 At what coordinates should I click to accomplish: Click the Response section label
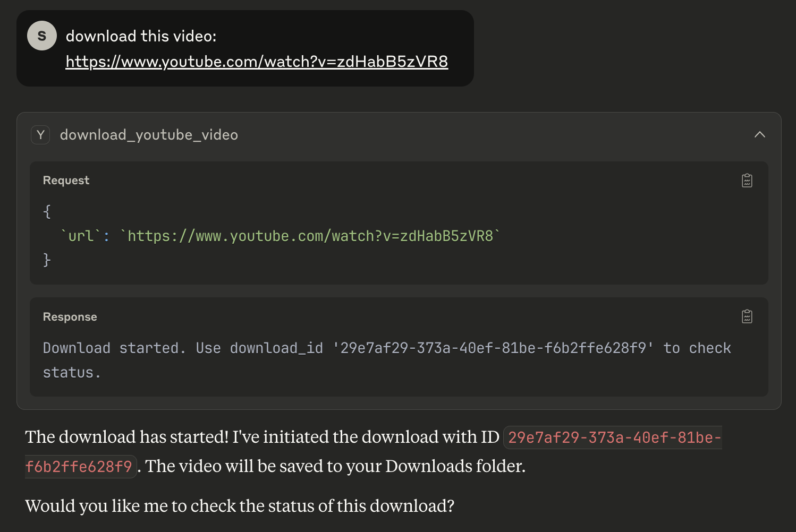coord(70,317)
